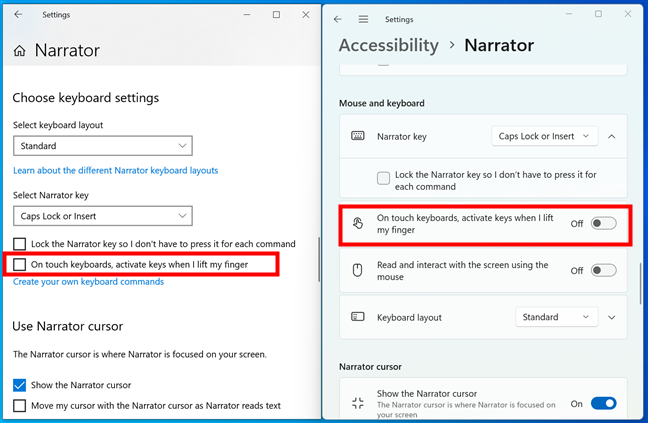Check touch keyboards option in left window

(19, 264)
